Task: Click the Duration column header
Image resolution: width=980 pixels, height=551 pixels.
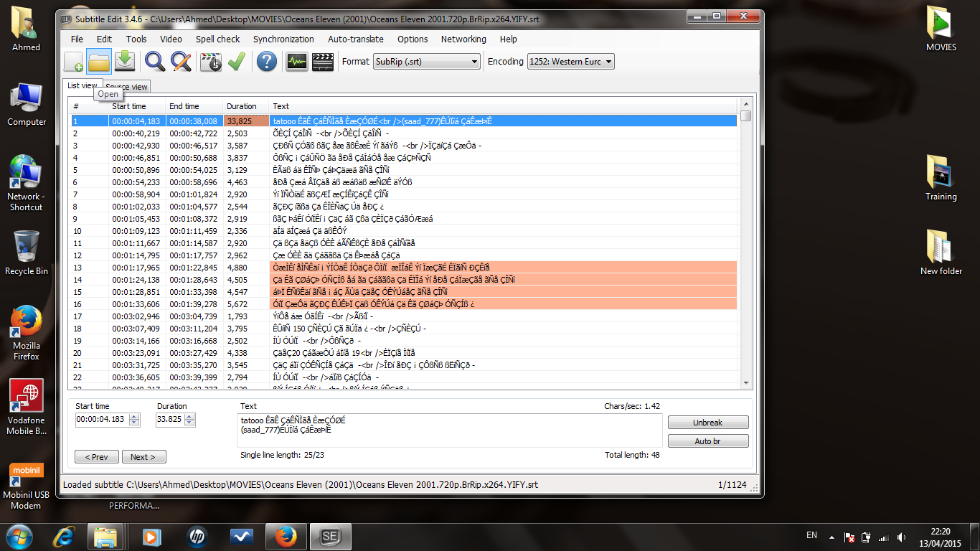Action: click(246, 106)
